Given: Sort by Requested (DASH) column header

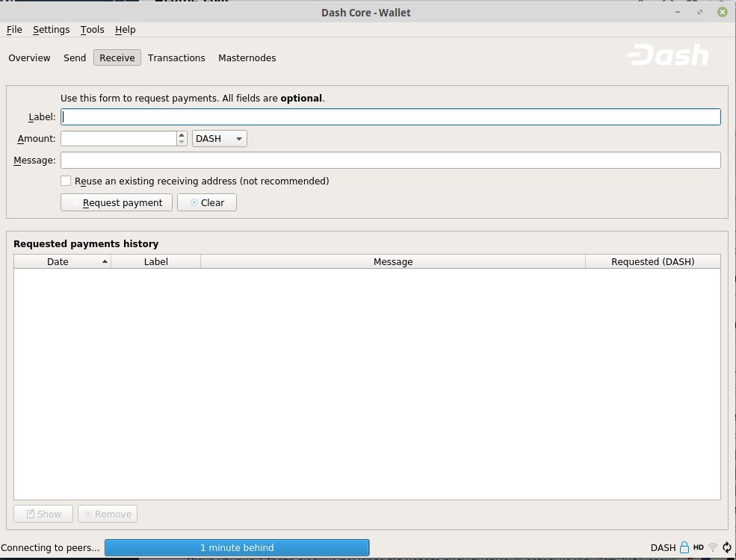Looking at the screenshot, I should click(653, 262).
